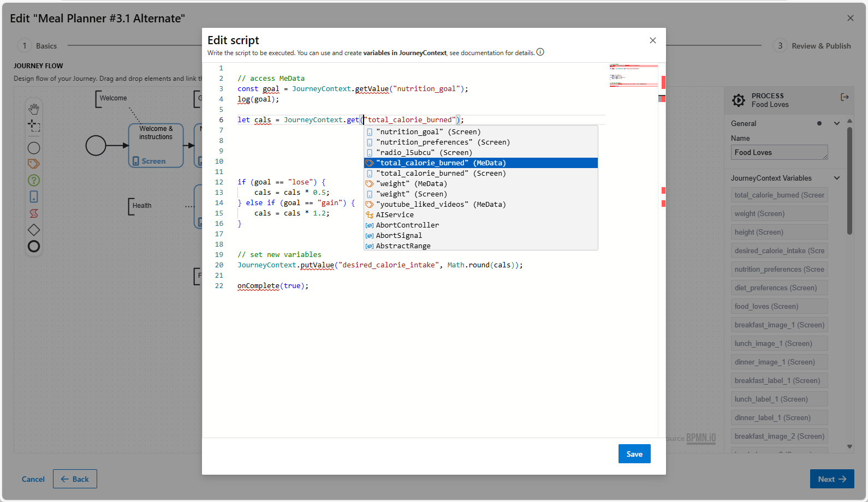Pick the green question mark element tool

[x=34, y=180]
